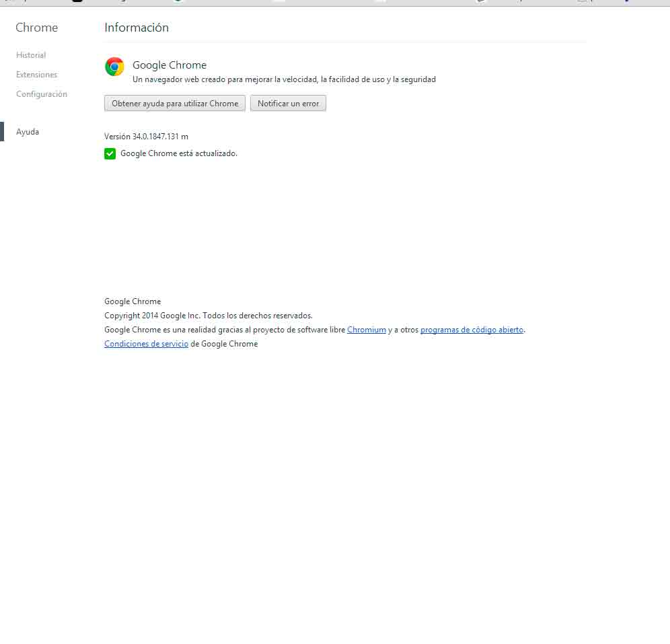Open the Condiciones de servicio link
The width and height of the screenshot is (670, 644).
point(146,344)
